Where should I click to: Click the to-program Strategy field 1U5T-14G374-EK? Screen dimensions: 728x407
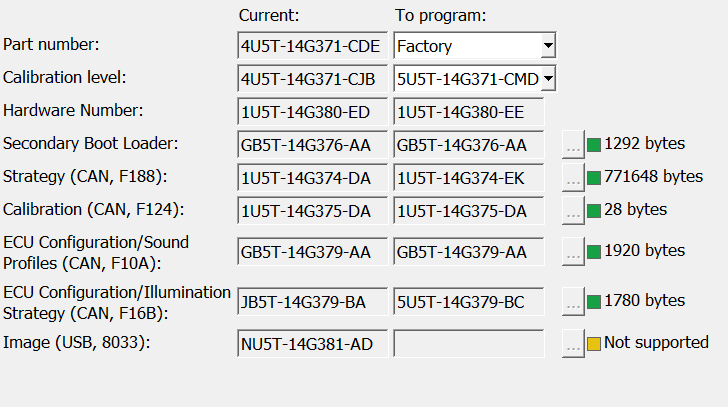click(468, 178)
